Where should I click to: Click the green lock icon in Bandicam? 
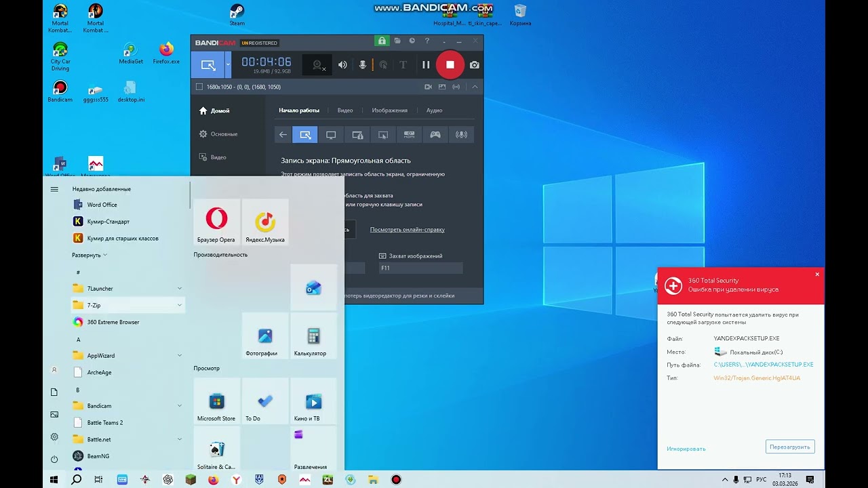tap(382, 41)
